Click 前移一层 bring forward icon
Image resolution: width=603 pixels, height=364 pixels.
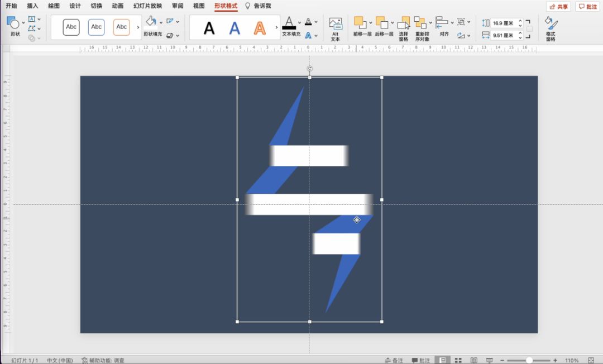360,22
